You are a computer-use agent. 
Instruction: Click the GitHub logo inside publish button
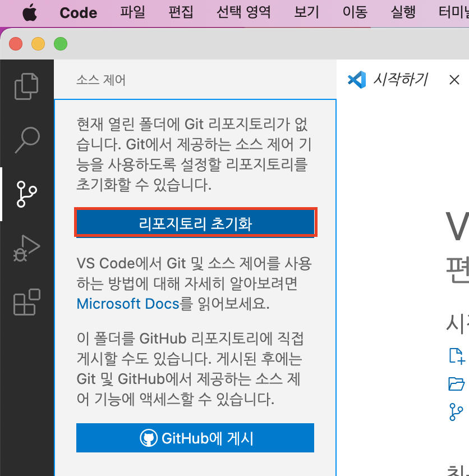click(149, 438)
